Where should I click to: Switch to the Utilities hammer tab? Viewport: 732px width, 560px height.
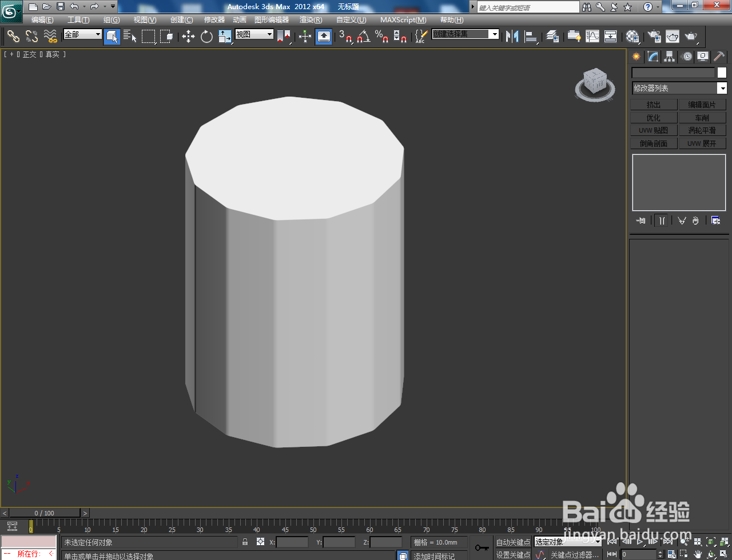point(719,57)
